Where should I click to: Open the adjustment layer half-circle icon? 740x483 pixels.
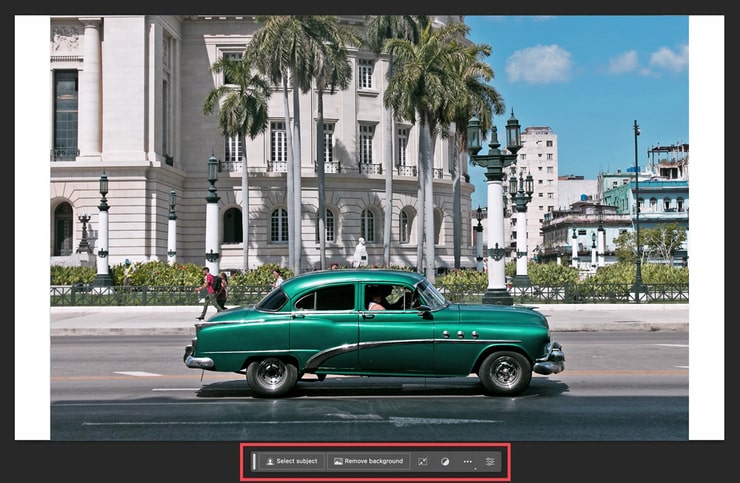[x=445, y=461]
